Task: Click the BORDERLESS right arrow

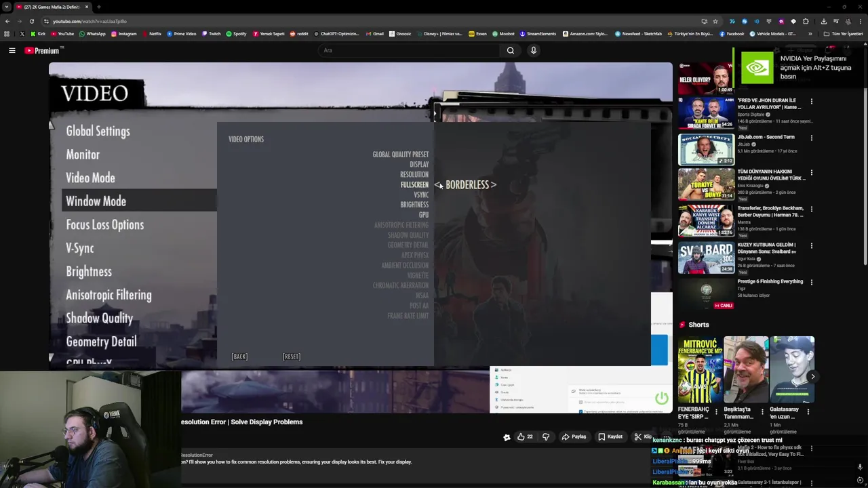Action: (493, 184)
